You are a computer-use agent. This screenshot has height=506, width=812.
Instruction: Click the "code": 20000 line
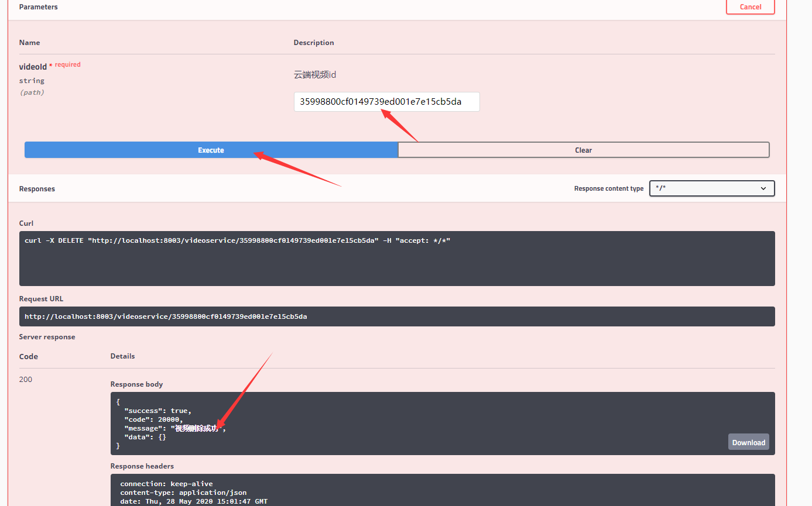153,419
